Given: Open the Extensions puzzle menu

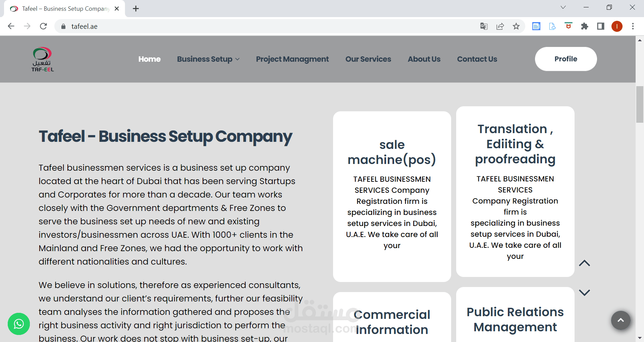Looking at the screenshot, I should (x=585, y=26).
